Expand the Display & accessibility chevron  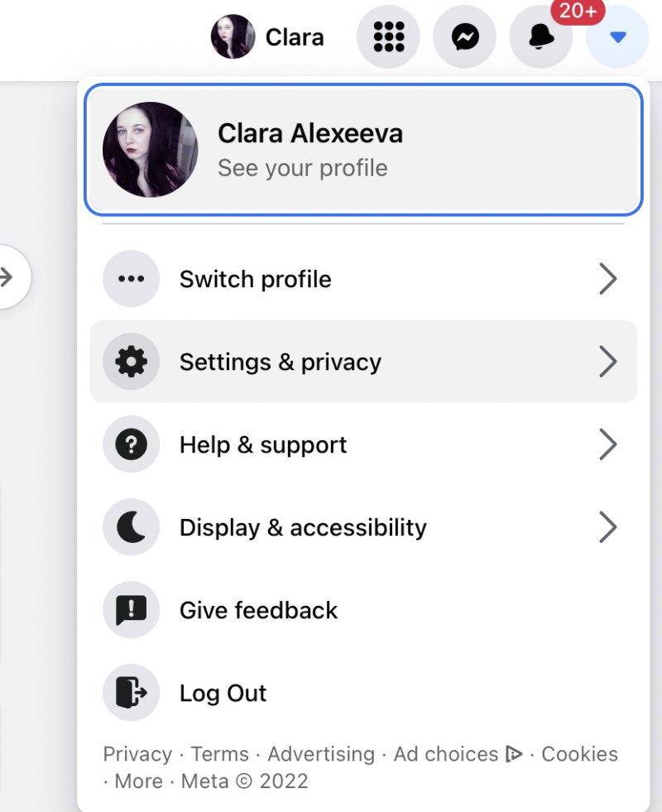[x=608, y=527]
